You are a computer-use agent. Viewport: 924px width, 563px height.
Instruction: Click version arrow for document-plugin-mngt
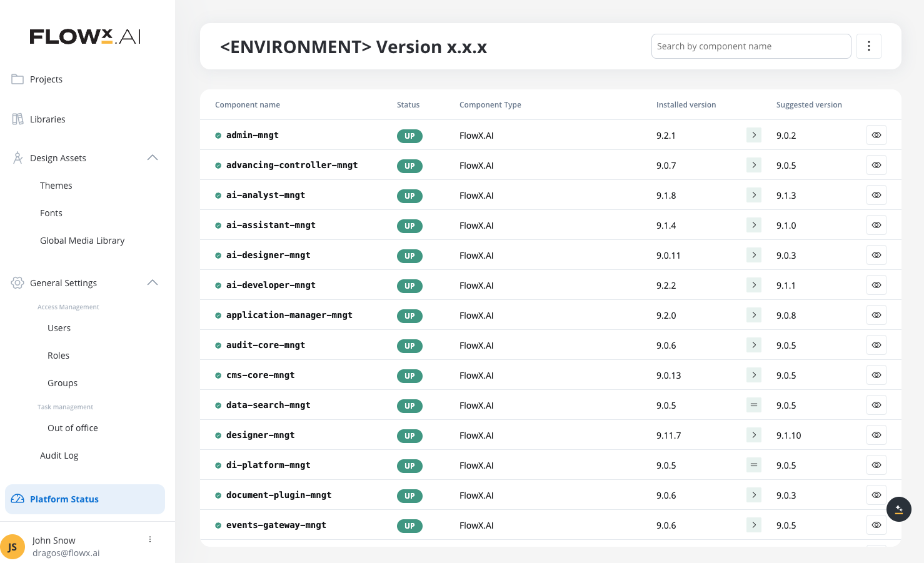tap(754, 495)
